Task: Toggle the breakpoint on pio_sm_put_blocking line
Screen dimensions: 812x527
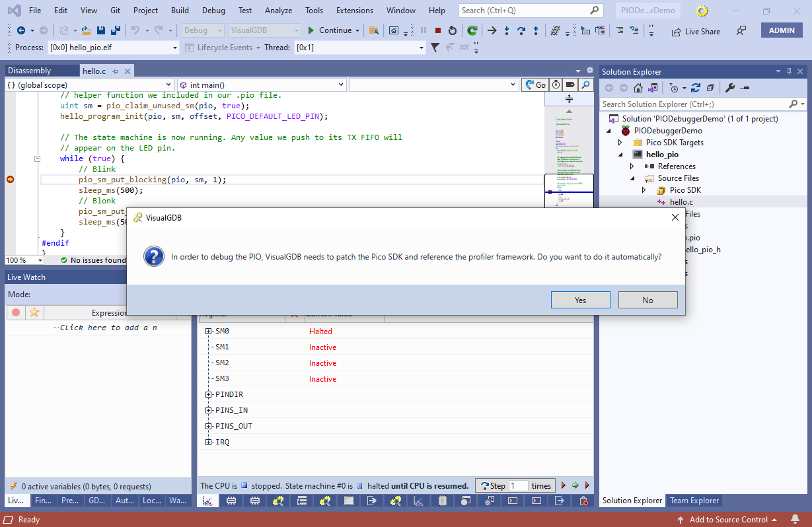Action: 10,180
